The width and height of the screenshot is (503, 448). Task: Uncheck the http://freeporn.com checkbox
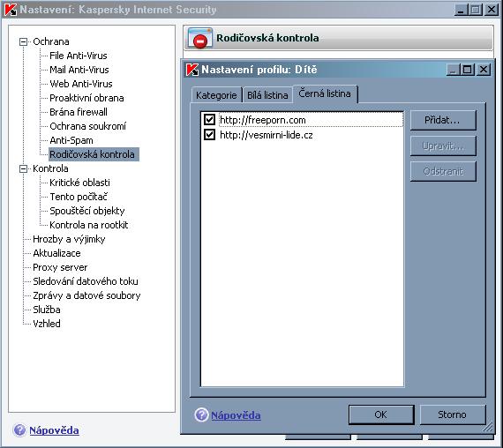tap(209, 120)
